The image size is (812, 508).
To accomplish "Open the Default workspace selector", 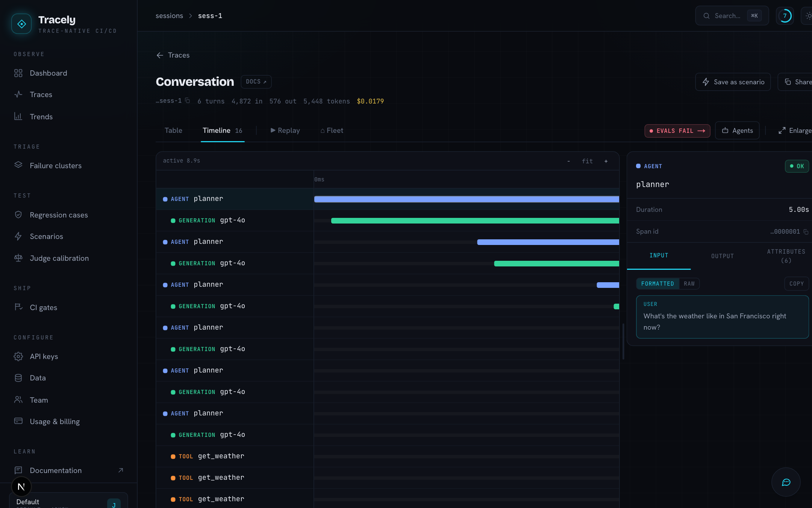I will pyautogui.click(x=68, y=501).
